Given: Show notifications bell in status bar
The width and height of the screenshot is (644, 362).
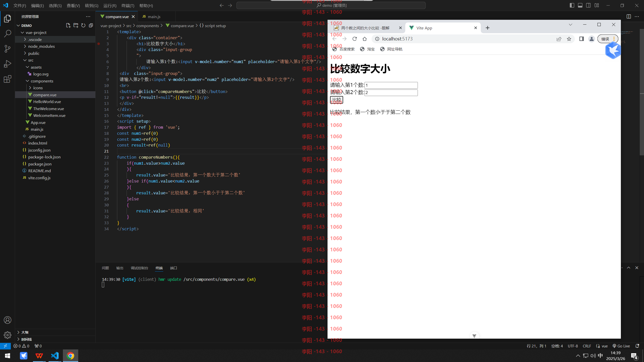Looking at the screenshot, I should tap(637, 346).
